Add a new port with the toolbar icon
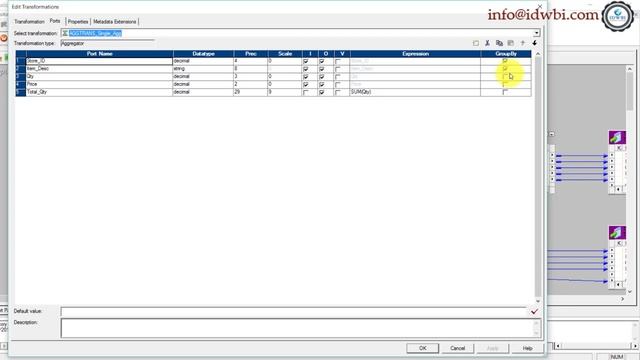The height and width of the screenshot is (360, 640). pyautogui.click(x=476, y=43)
